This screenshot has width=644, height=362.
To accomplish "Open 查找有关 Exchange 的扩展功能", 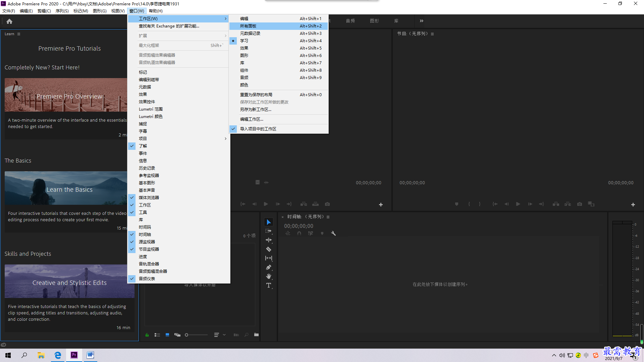I will pyautogui.click(x=179, y=26).
